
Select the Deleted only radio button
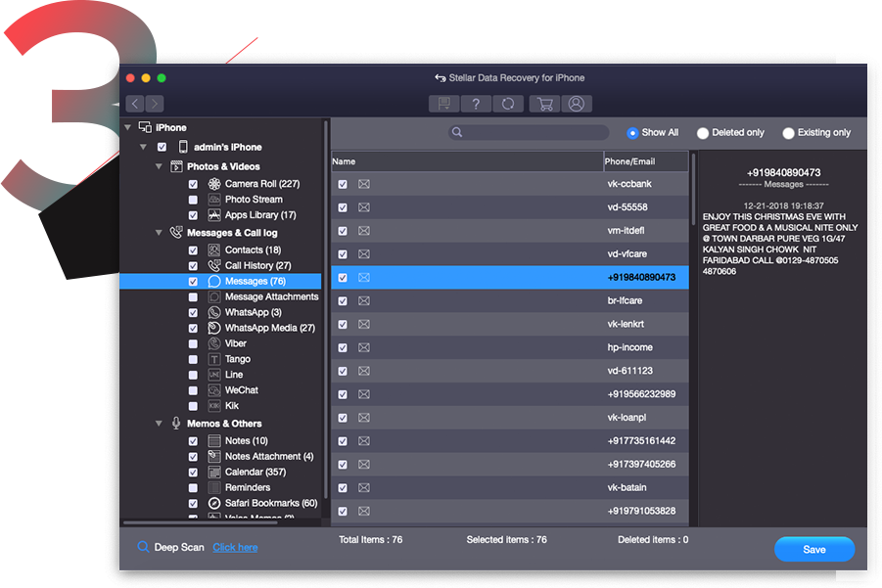pyautogui.click(x=703, y=133)
